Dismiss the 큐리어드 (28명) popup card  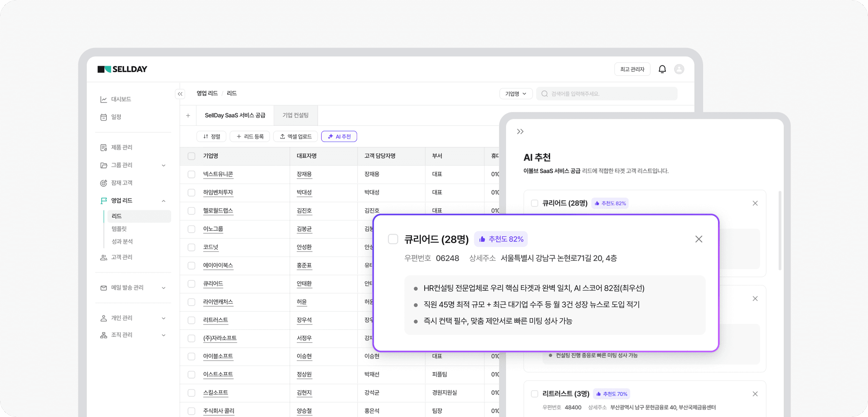(698, 239)
